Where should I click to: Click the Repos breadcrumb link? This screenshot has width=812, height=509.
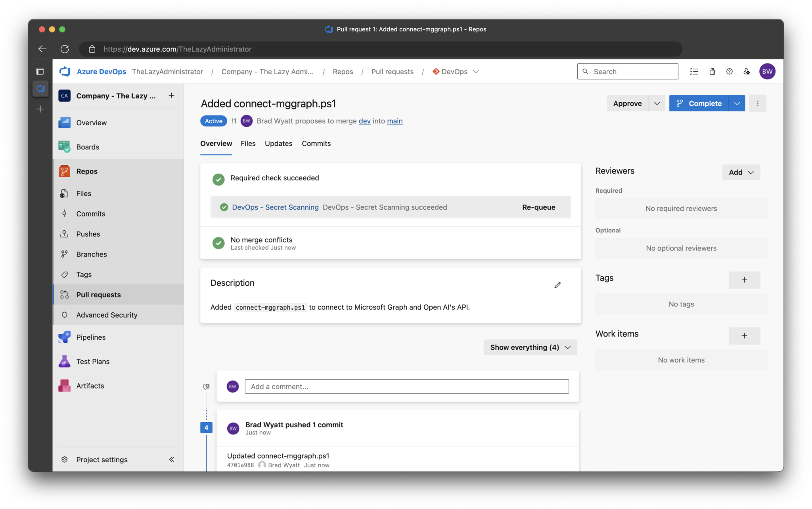[343, 71]
